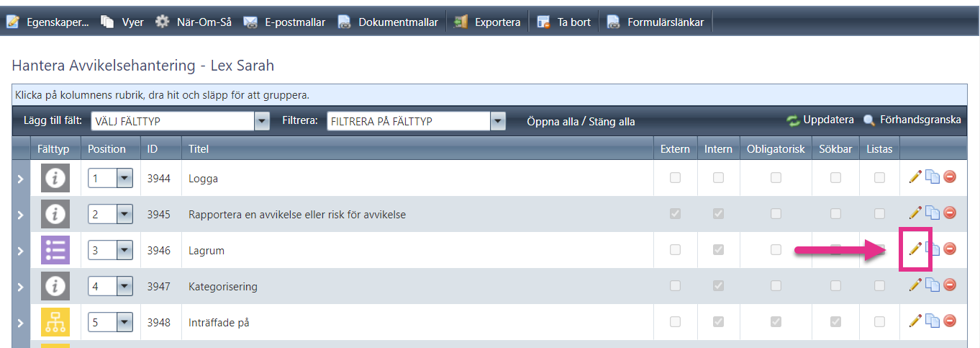Screen dimensions: 980x348
Task: Toggle Sökbar checkbox for Inträffade på
Action: [x=835, y=322]
